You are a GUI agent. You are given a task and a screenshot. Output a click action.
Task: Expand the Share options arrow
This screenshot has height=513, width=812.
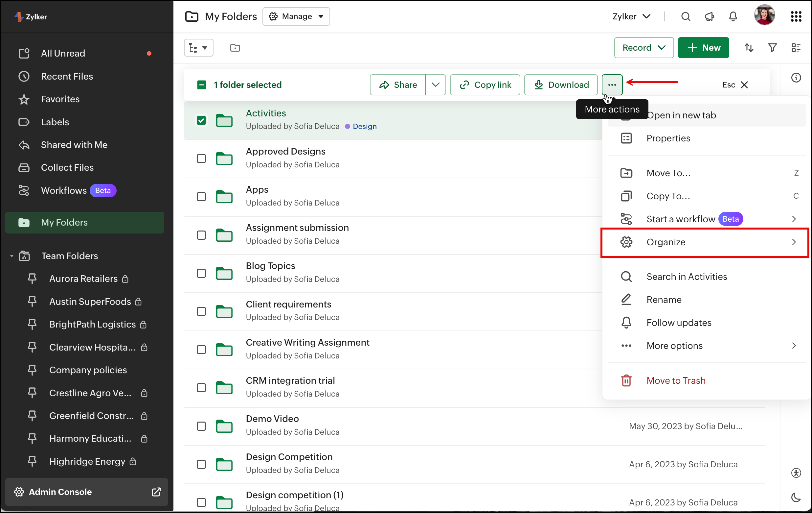[435, 85]
